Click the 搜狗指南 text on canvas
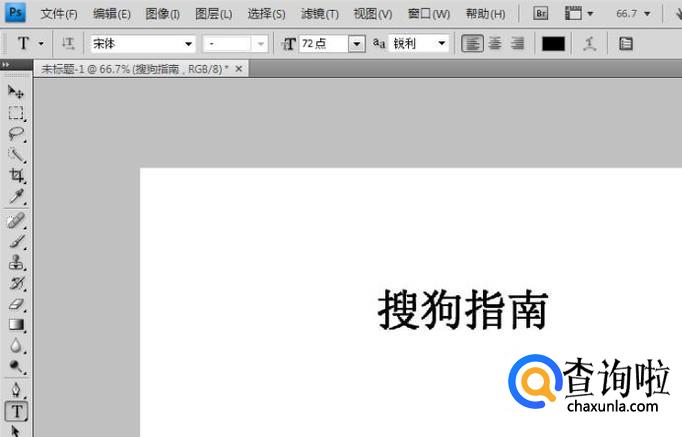 point(463,310)
